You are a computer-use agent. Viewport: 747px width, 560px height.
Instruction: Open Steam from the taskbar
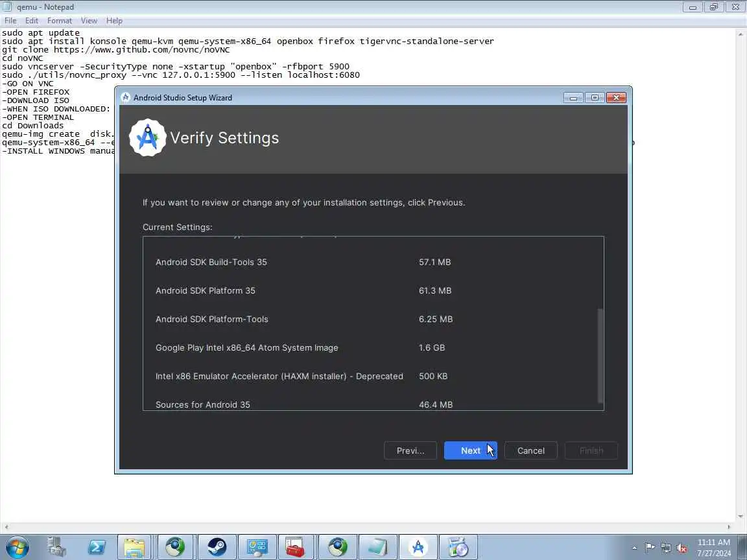217,547
